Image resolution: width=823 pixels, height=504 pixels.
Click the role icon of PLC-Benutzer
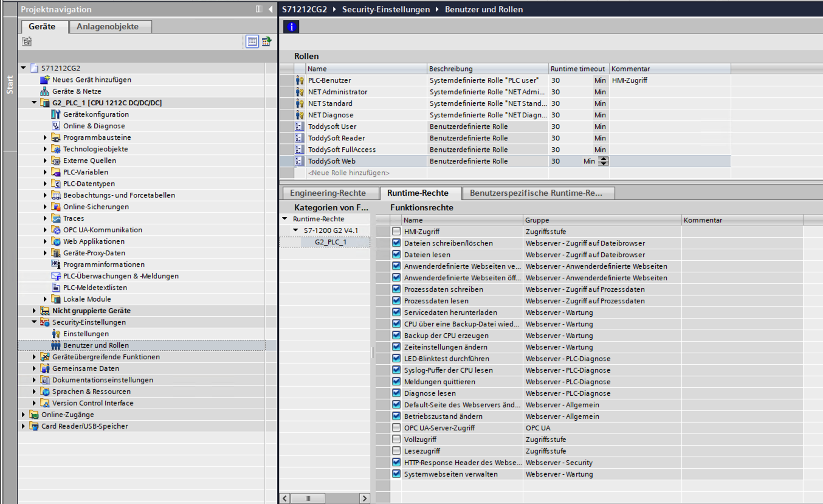299,80
